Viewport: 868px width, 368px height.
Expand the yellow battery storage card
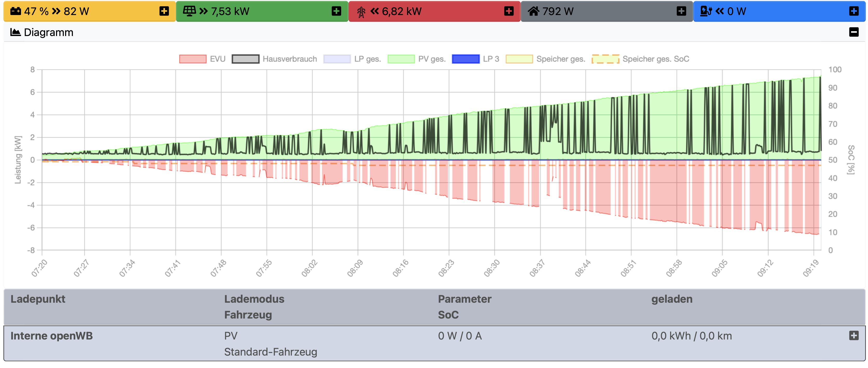tap(164, 11)
